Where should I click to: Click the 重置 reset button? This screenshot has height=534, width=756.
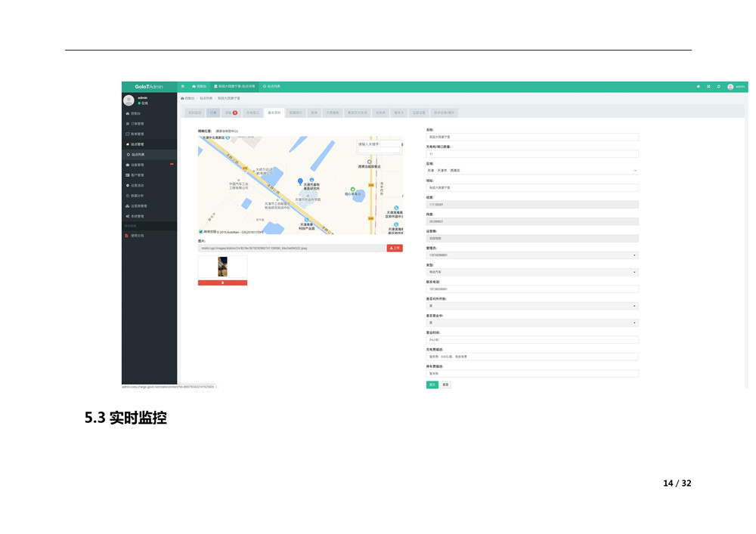click(x=445, y=384)
